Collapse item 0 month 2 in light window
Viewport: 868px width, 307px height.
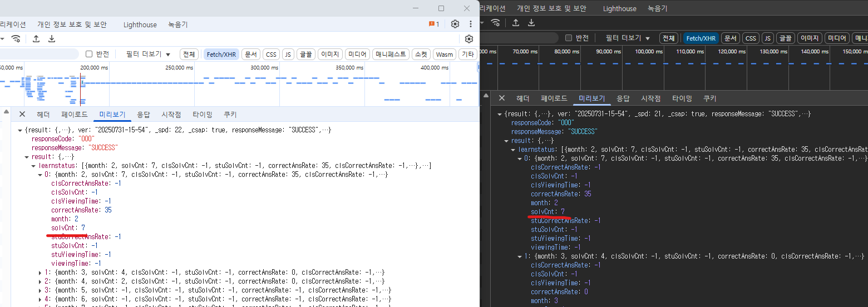40,175
